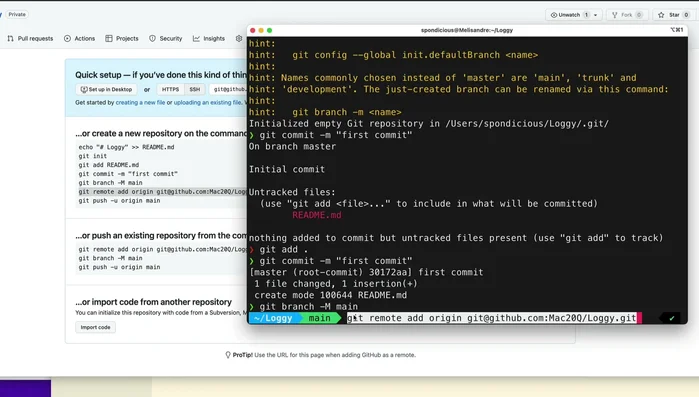Open the Insights tab
The height and width of the screenshot is (397, 699).
(209, 39)
